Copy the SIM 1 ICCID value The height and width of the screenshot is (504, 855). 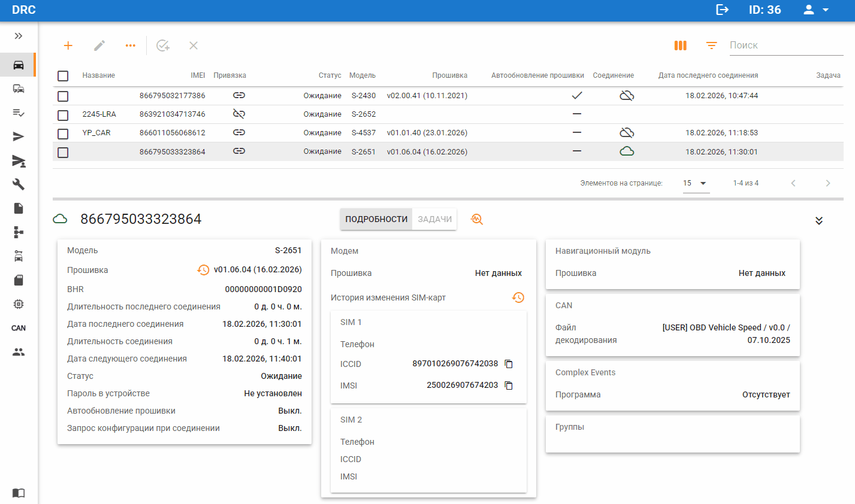tap(509, 364)
